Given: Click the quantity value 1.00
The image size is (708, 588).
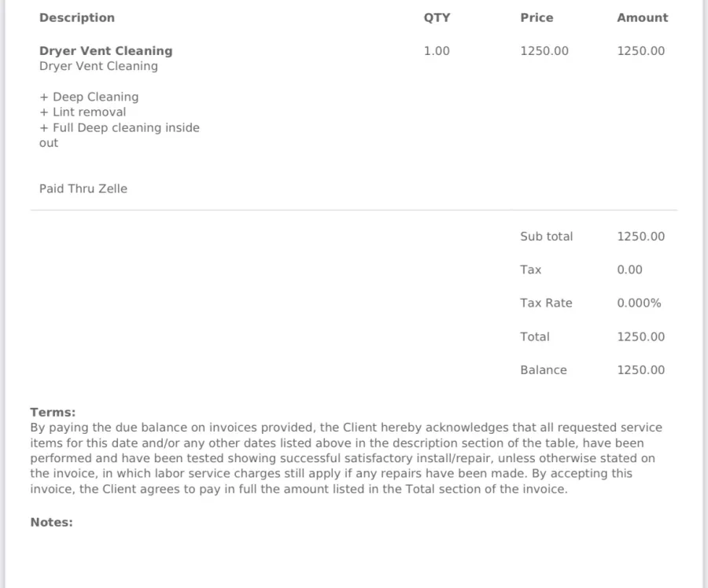Looking at the screenshot, I should click(436, 50).
